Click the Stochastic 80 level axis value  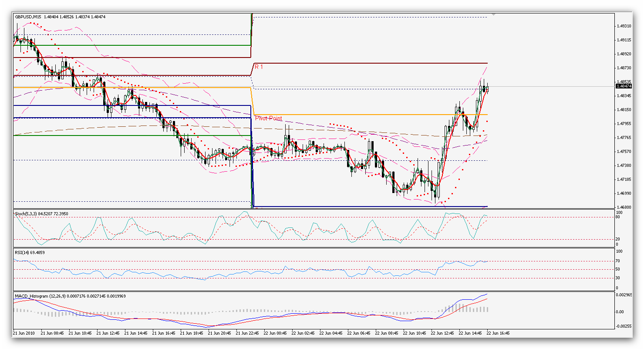[x=619, y=217]
